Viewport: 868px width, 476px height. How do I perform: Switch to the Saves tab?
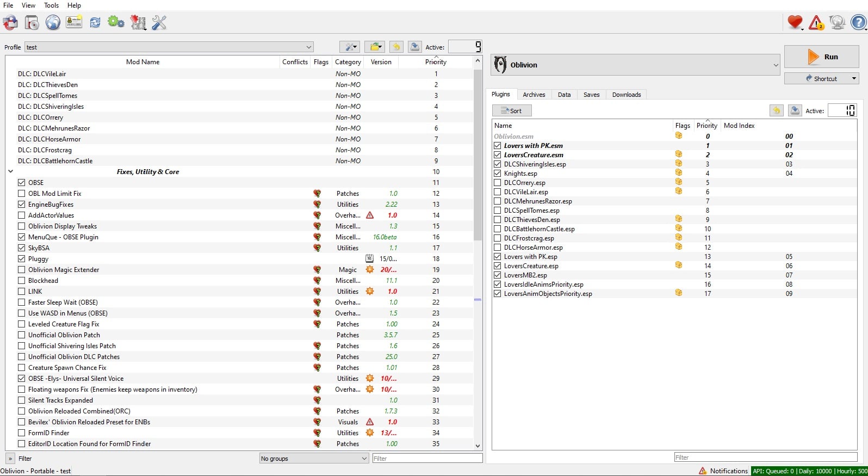(x=591, y=94)
